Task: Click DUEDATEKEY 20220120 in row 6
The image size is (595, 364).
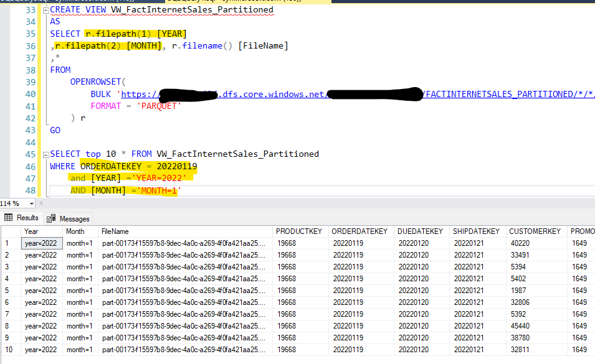Action: click(422, 302)
